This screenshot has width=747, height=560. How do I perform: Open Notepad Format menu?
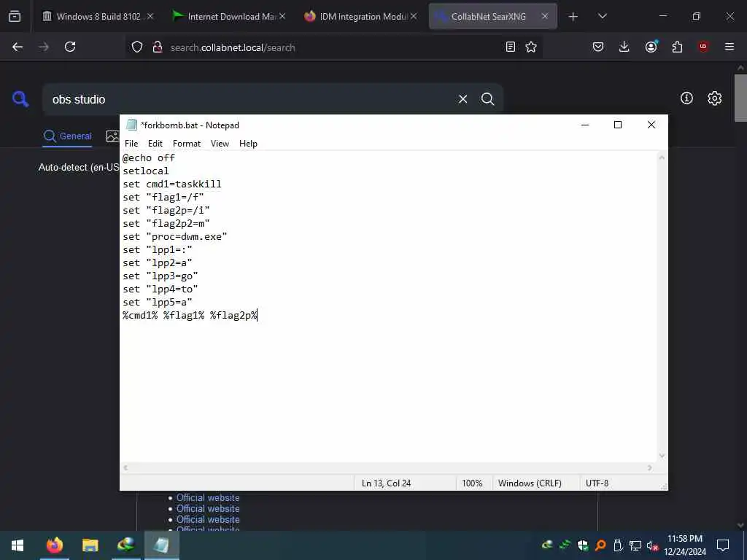186,144
